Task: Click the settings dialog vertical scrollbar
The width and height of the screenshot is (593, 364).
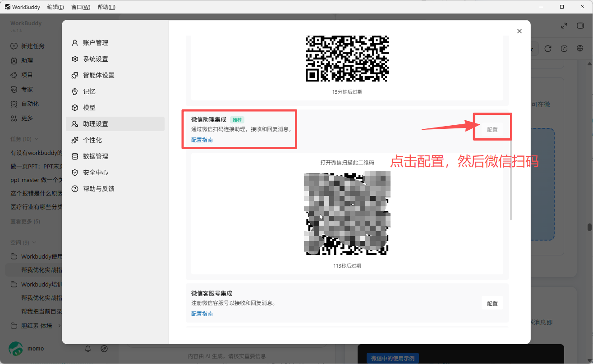Action: (x=511, y=180)
